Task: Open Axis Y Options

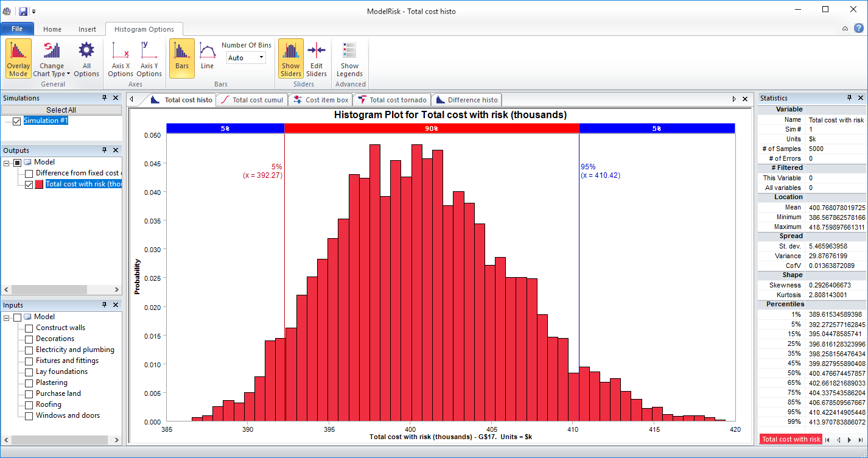Action: [x=149, y=58]
